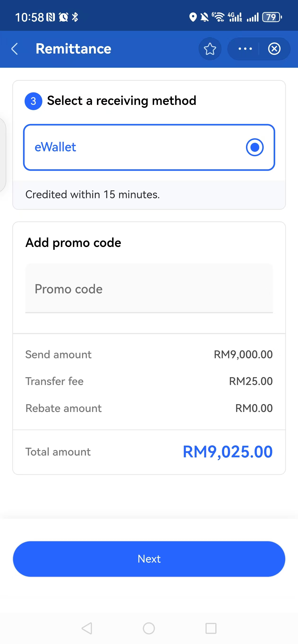Tap the Wi-Fi status icon
The height and width of the screenshot is (644, 298).
pos(219,17)
